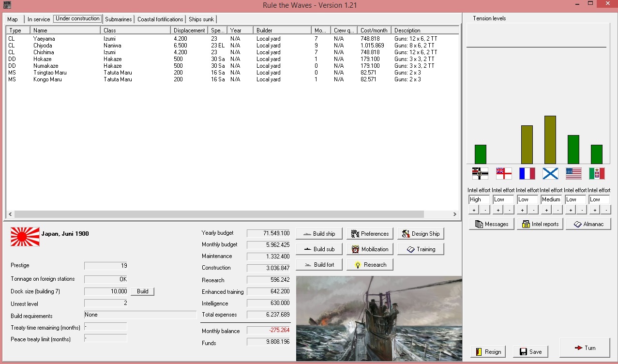
Task: Click the Russia tension level bar
Action: point(550,140)
